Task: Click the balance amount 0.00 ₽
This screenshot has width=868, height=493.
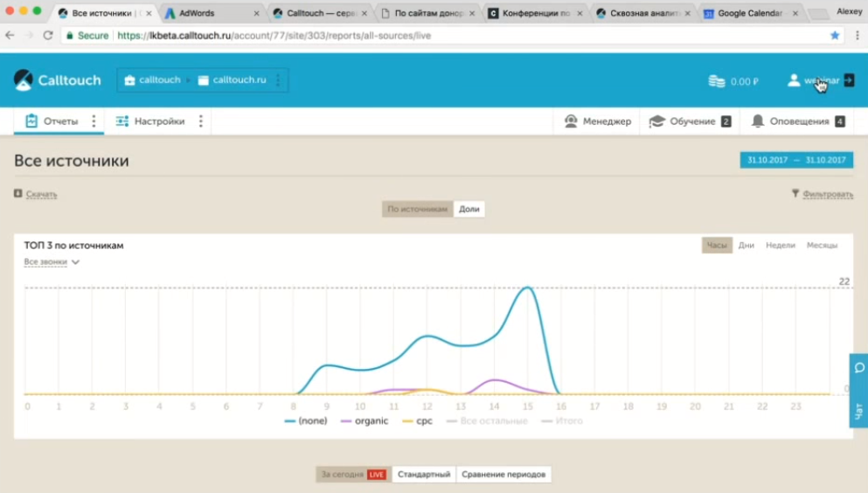Action: tap(744, 81)
